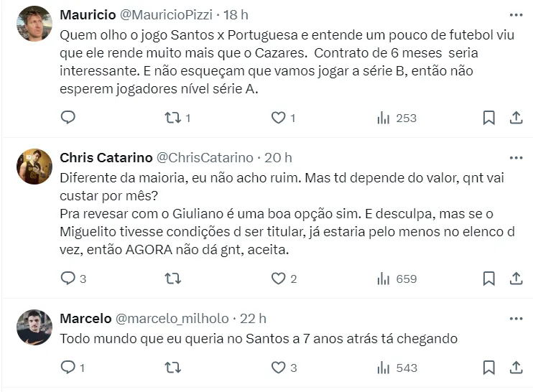This screenshot has width=533, height=392.
Task: Retweet Mauricio's post
Action: (173, 118)
